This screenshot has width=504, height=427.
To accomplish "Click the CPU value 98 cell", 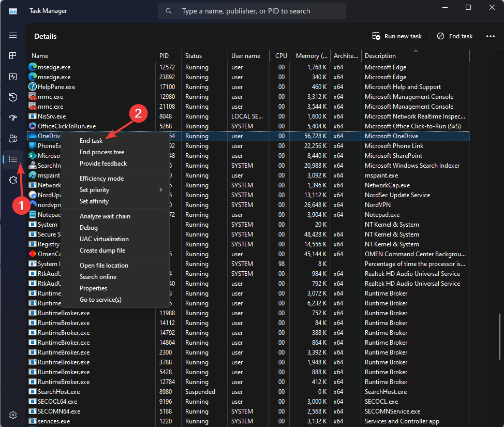I will pos(281,263).
